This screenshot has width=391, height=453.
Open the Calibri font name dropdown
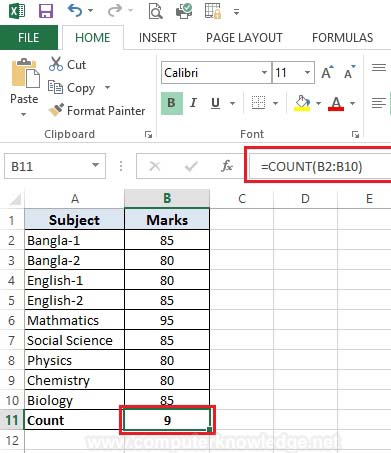tap(264, 72)
